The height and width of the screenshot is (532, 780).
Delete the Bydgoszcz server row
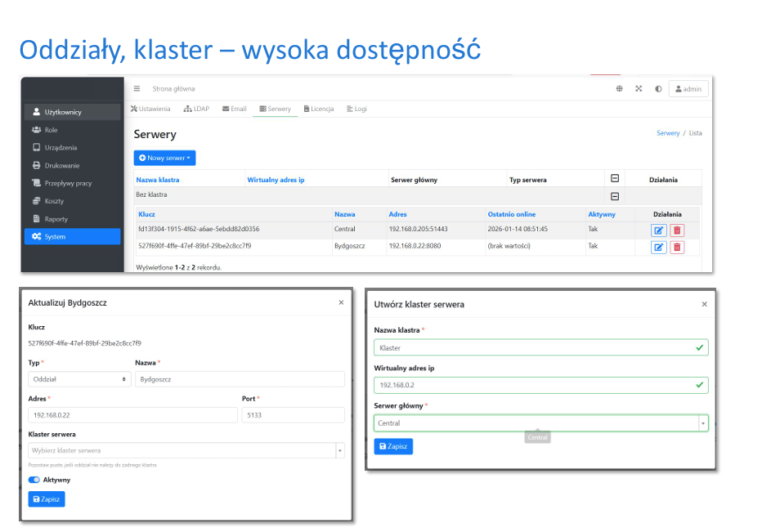tap(677, 247)
